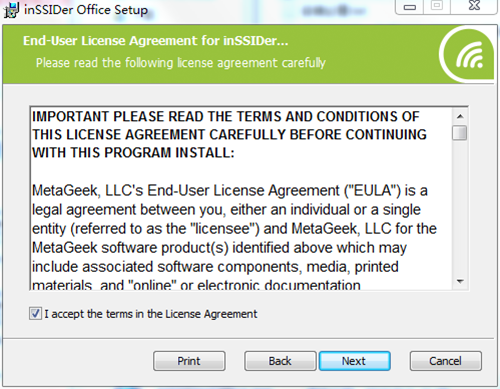Click the empty scrollbar track below thumb

[460, 207]
